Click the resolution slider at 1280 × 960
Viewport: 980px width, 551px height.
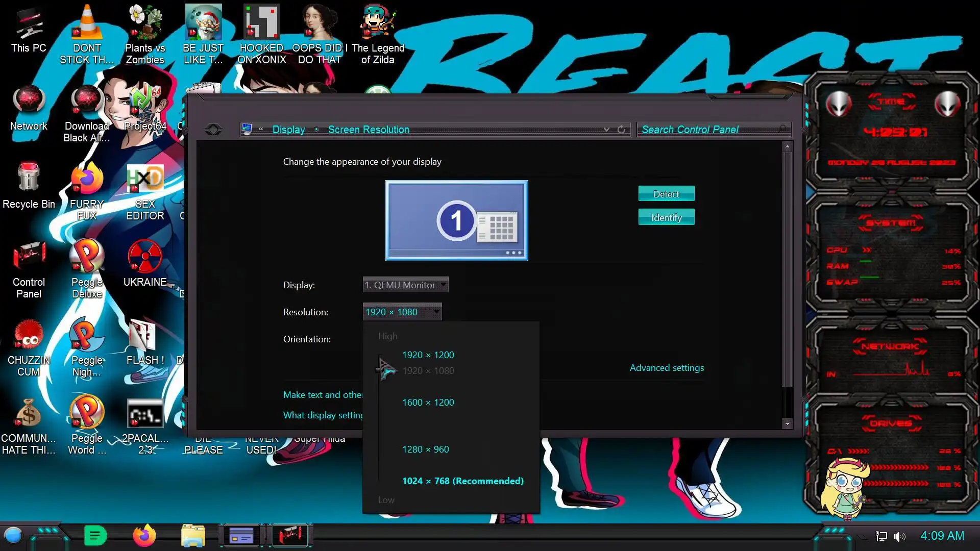pos(379,449)
